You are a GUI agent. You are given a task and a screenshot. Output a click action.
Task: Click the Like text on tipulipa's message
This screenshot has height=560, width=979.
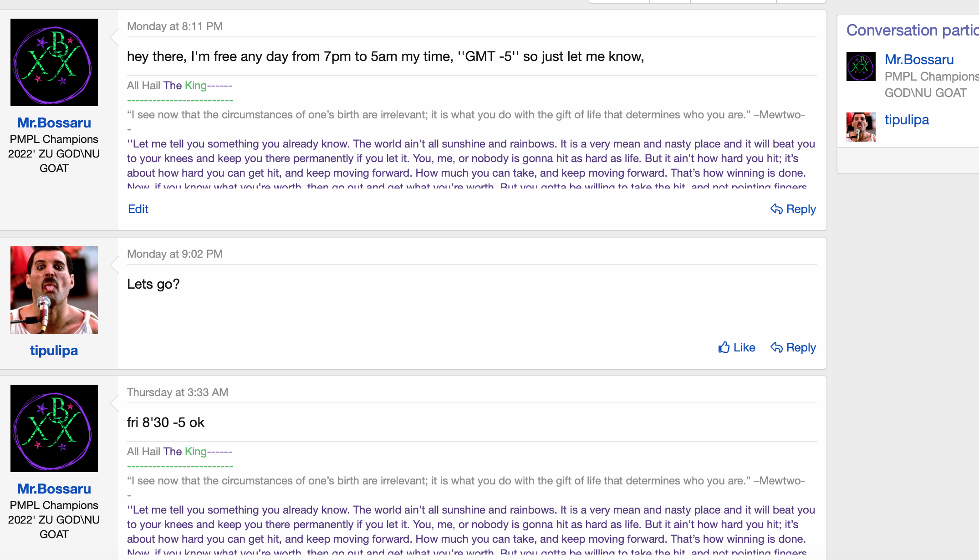(x=744, y=347)
